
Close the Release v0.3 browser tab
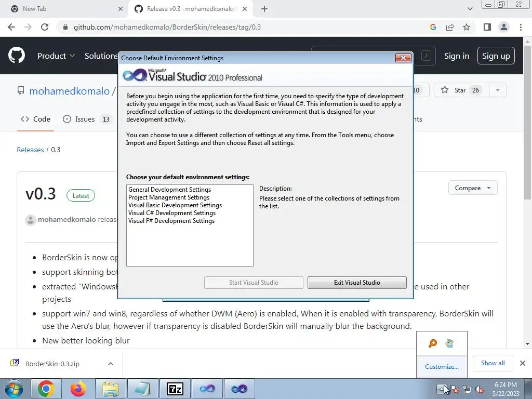[x=245, y=9]
